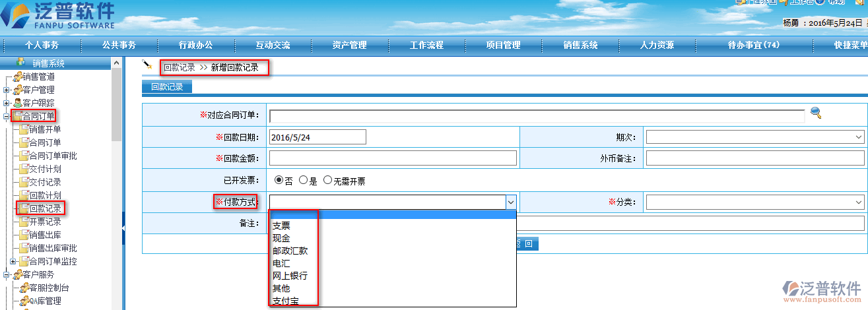This screenshot has height=310, width=868.
Task: Open 公共事务 in the top navigation
Action: [x=119, y=46]
